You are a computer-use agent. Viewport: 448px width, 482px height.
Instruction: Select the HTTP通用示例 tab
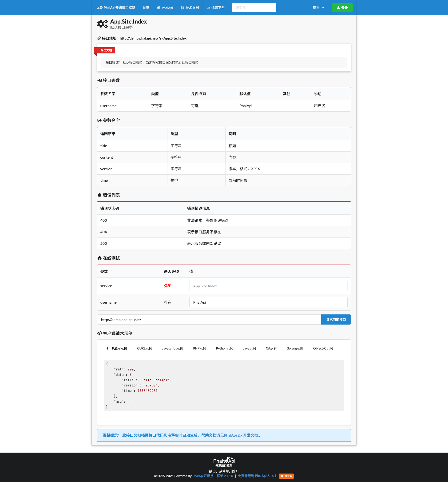tap(116, 348)
